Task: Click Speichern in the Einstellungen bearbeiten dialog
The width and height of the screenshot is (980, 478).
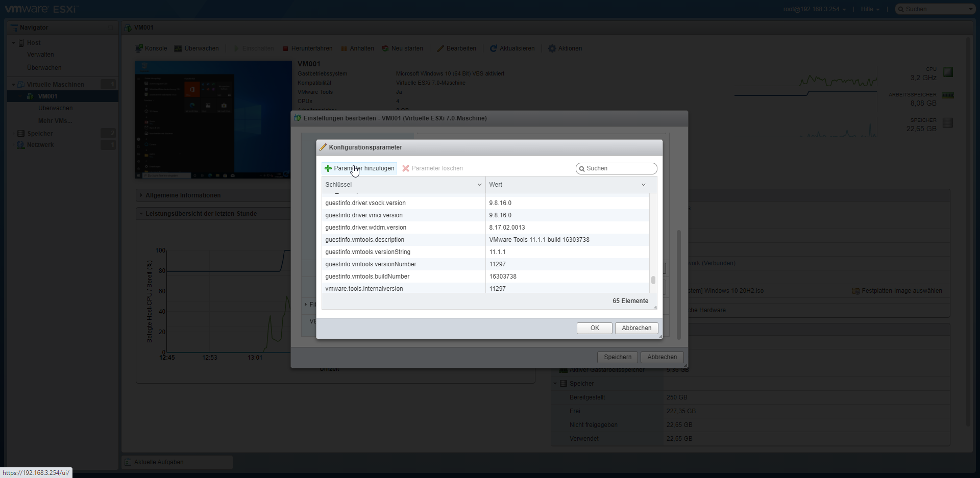Action: (617, 357)
